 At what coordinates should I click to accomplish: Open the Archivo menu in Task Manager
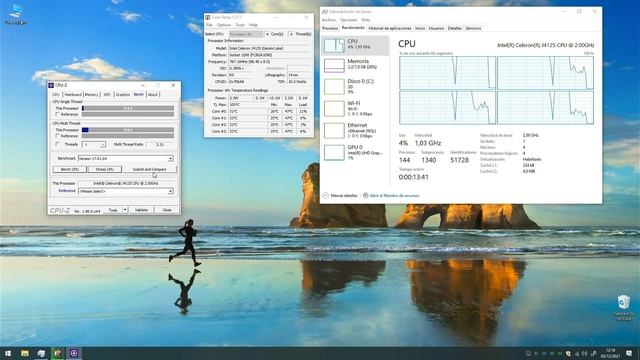tap(329, 20)
